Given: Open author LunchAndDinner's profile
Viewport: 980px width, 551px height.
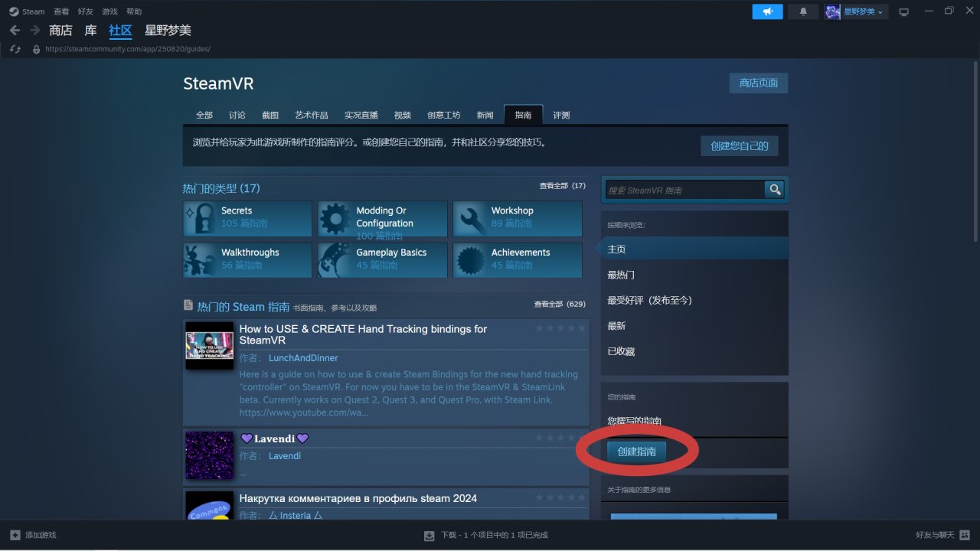Looking at the screenshot, I should click(x=303, y=358).
